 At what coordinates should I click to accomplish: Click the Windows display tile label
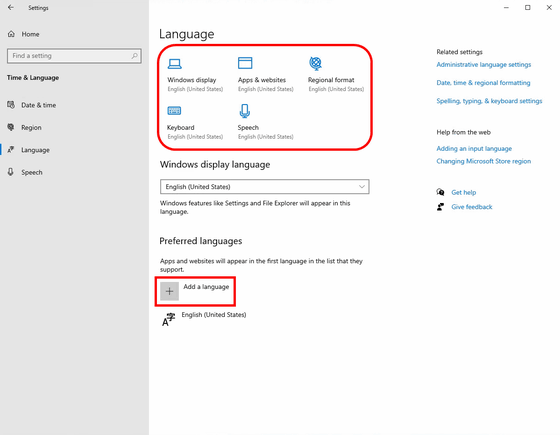pyautogui.click(x=192, y=80)
